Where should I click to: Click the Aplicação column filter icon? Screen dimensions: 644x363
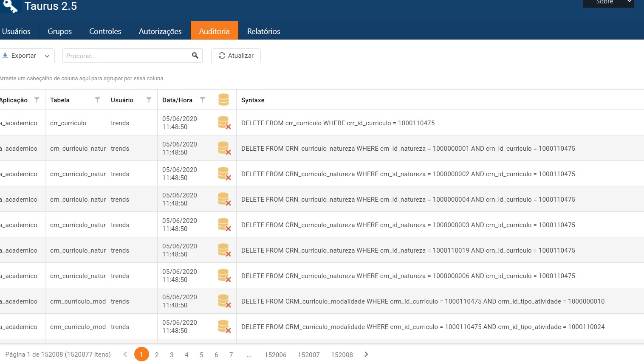coord(37,100)
